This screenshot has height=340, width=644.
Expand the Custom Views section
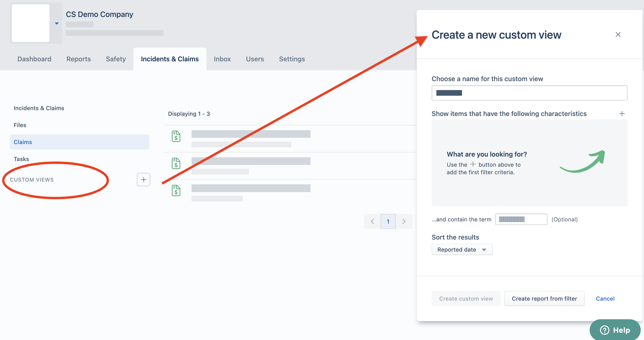point(32,179)
